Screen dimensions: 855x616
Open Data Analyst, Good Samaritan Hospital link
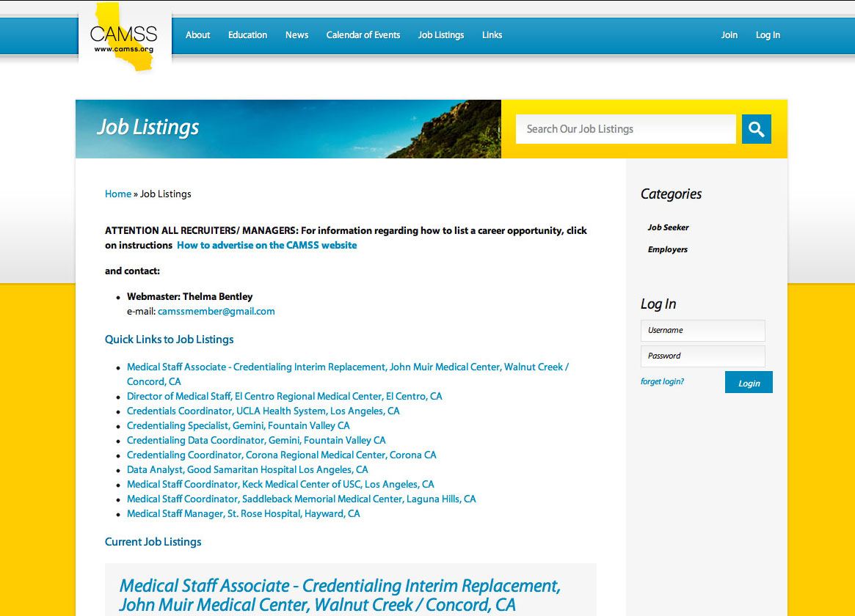[247, 470]
